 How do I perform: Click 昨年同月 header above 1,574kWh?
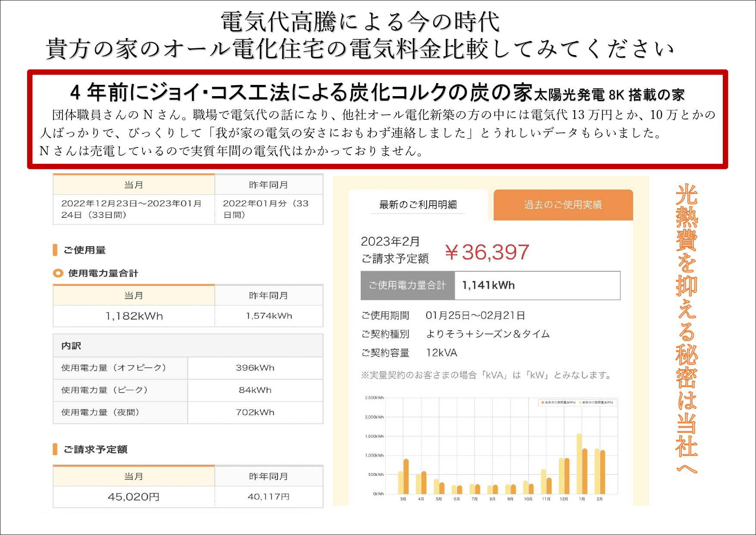click(x=269, y=296)
